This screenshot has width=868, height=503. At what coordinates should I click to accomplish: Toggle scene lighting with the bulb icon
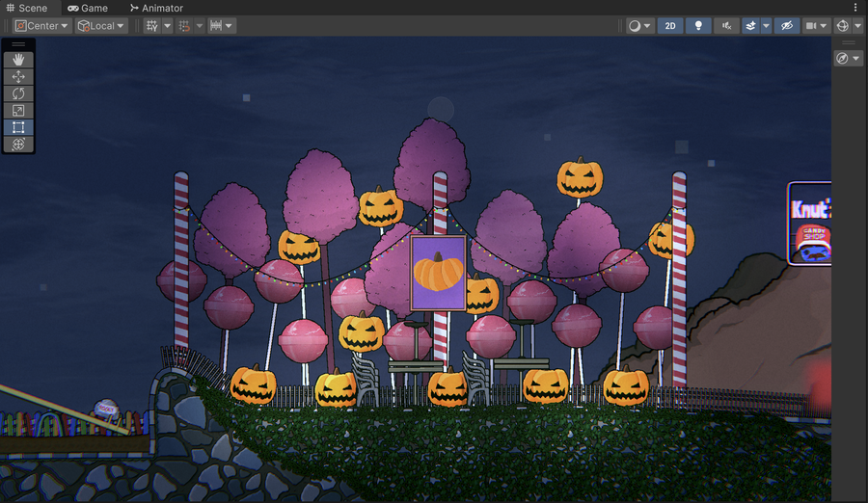point(698,25)
